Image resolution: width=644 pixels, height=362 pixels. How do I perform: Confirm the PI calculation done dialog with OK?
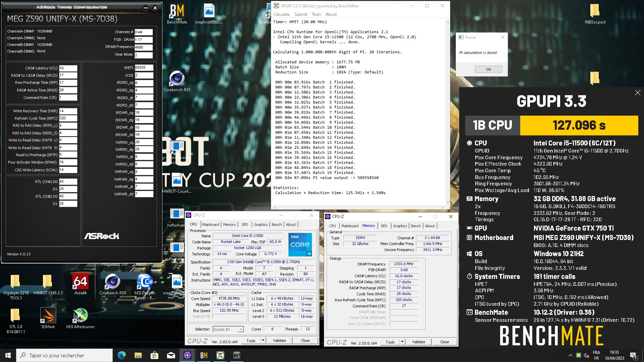tap(488, 69)
